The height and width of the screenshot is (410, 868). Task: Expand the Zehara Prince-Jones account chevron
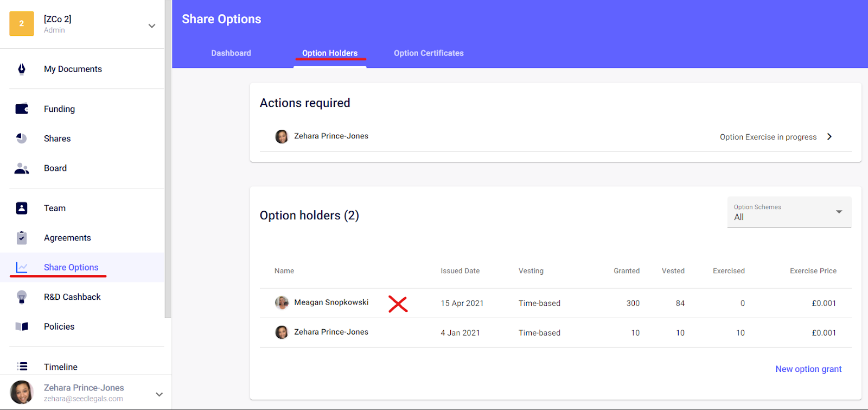159,394
